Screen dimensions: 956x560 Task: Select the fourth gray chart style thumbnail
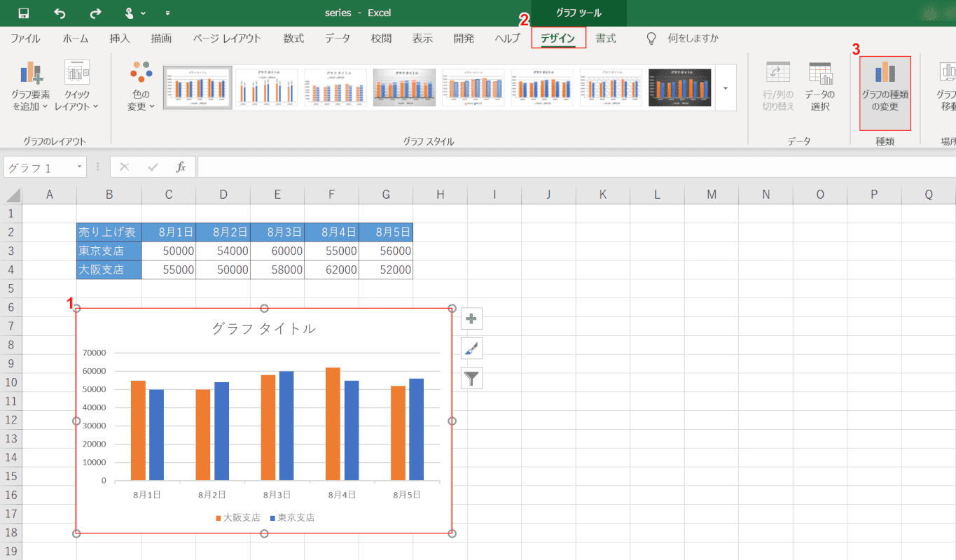pyautogui.click(x=404, y=87)
